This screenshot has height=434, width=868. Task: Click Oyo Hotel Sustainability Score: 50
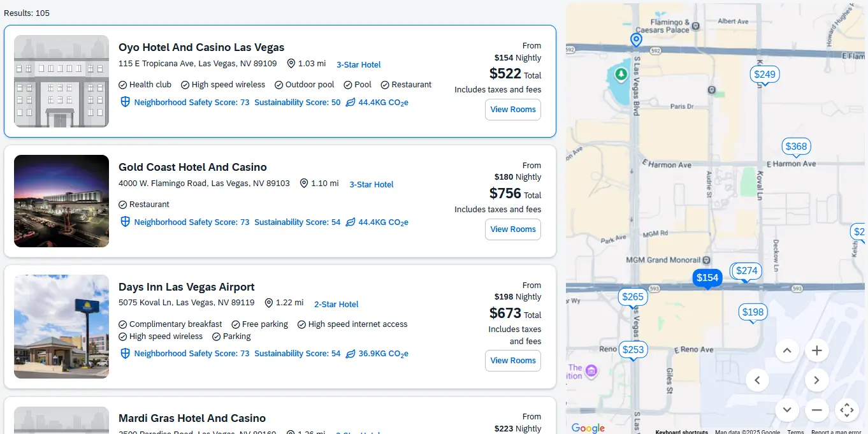pos(298,103)
